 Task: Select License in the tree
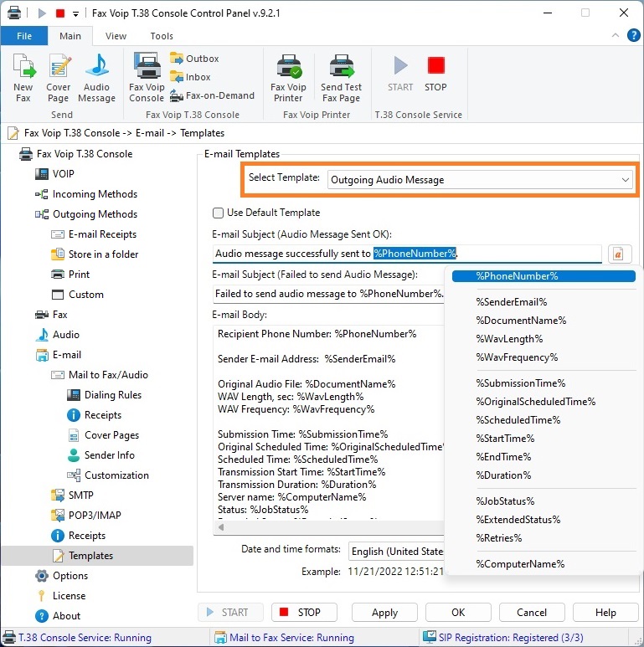click(60, 596)
